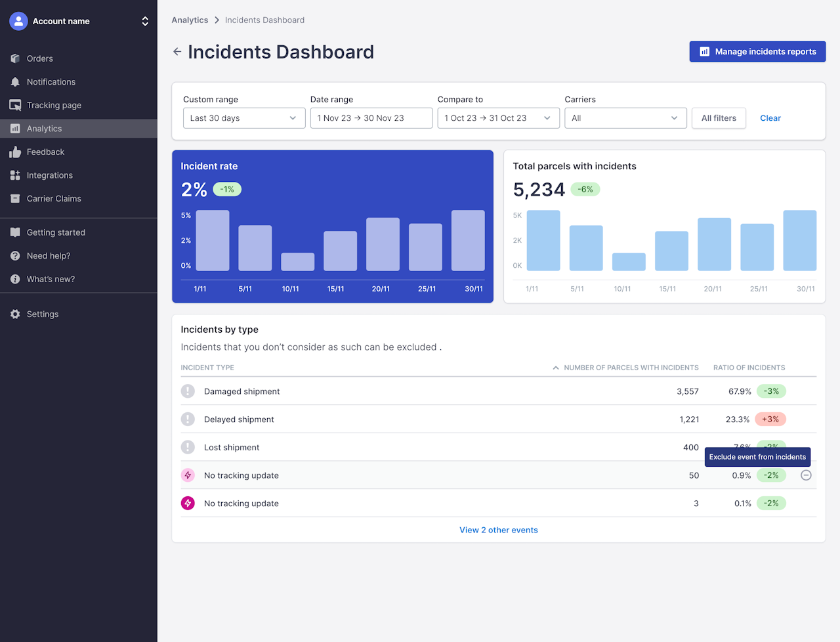Expand the Compare to dropdown

coord(497,118)
